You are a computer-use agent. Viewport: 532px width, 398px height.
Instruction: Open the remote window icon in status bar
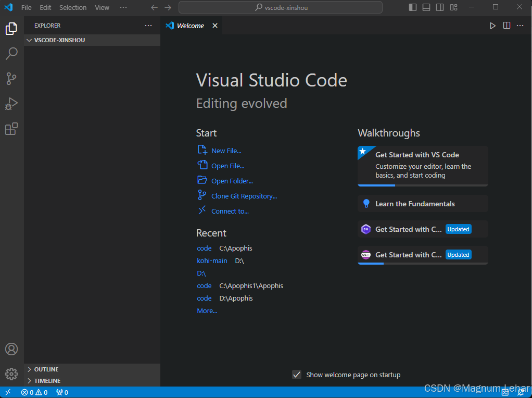tap(8, 392)
